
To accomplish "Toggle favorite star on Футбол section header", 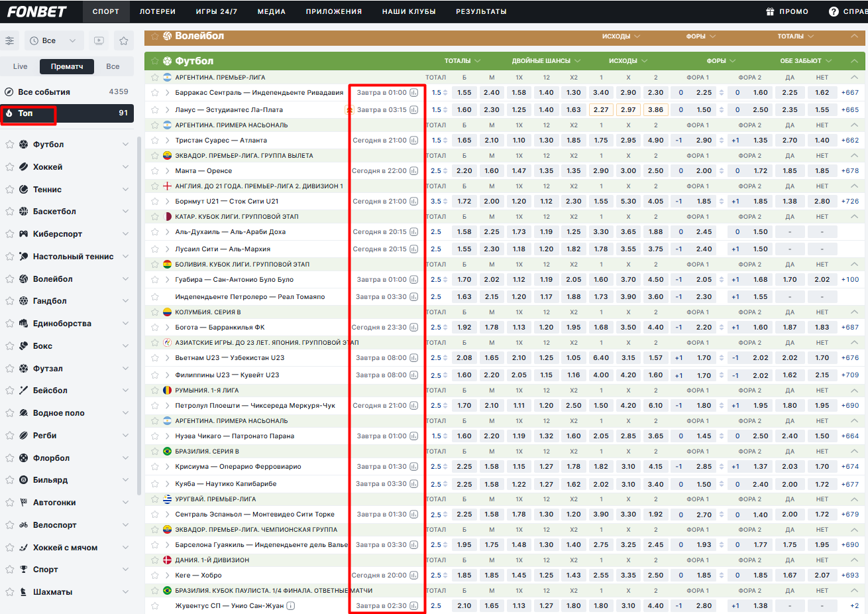I will coord(154,61).
